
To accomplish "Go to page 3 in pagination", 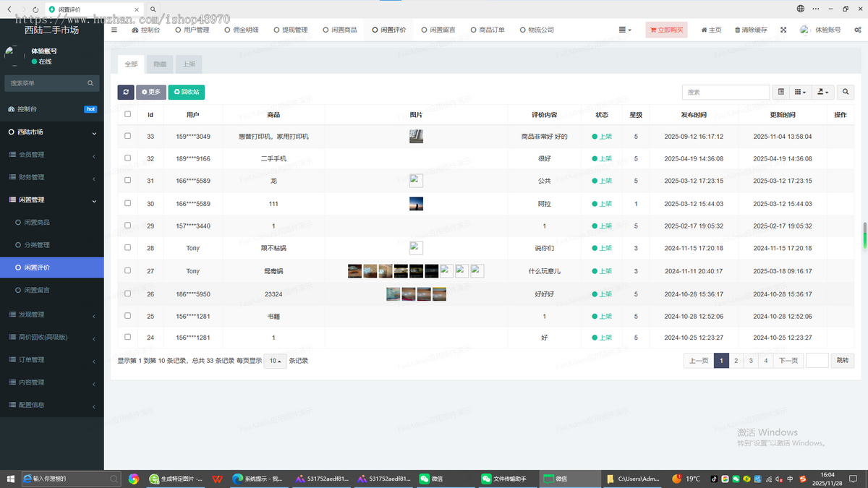I will pos(751,361).
